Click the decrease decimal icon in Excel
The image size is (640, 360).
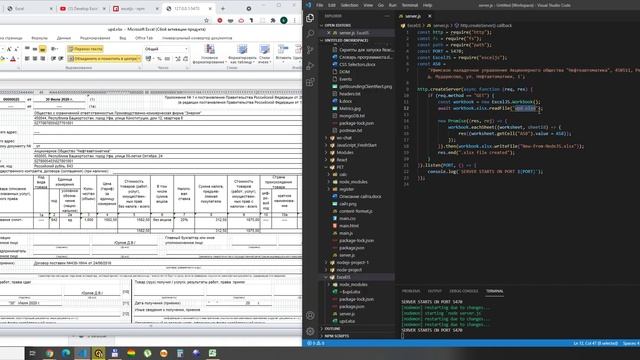click(185, 59)
